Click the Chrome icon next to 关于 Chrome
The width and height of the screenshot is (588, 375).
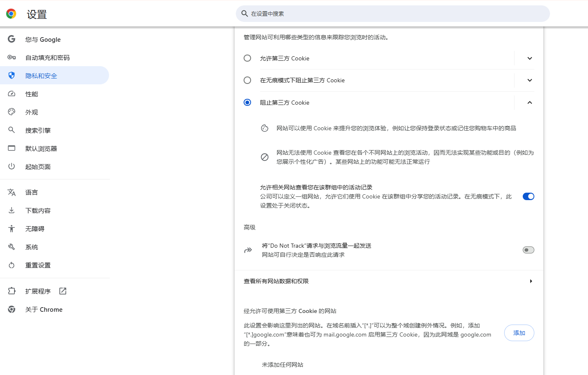pos(12,309)
